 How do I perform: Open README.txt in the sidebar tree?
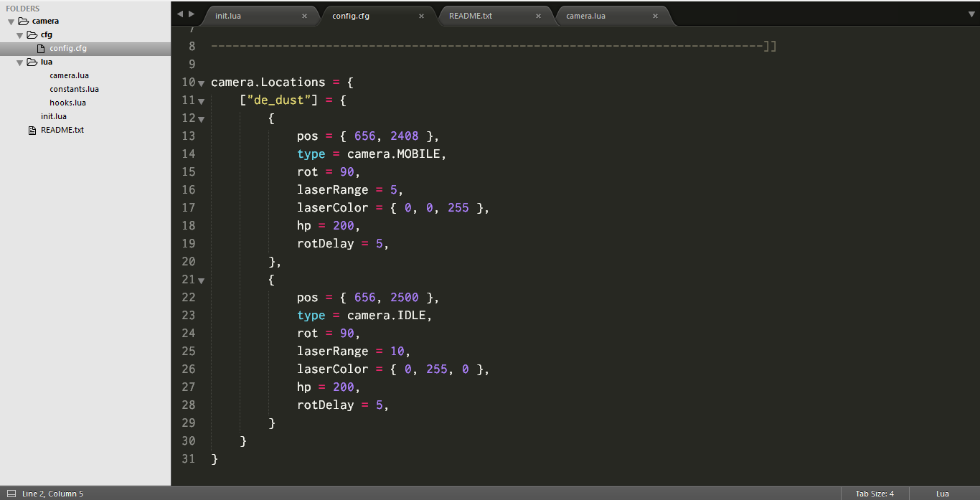62,130
